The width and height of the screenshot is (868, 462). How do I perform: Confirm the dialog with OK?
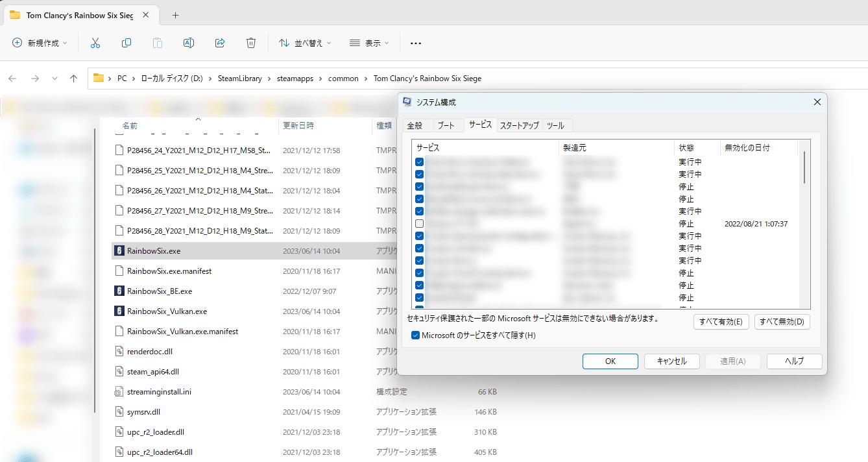click(x=610, y=361)
